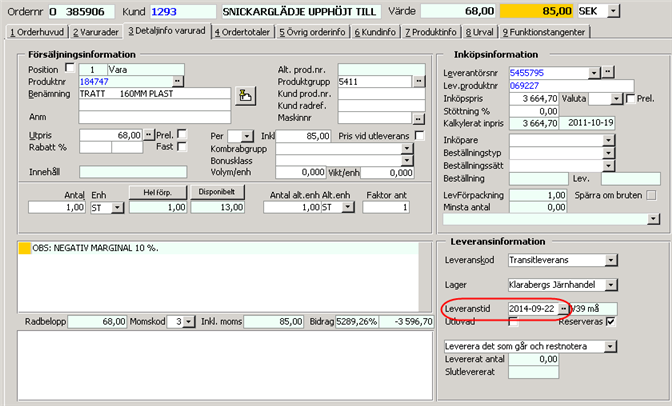The height and width of the screenshot is (406, 672).
Task: Expand the Bonusklass dropdown
Action: (407, 160)
